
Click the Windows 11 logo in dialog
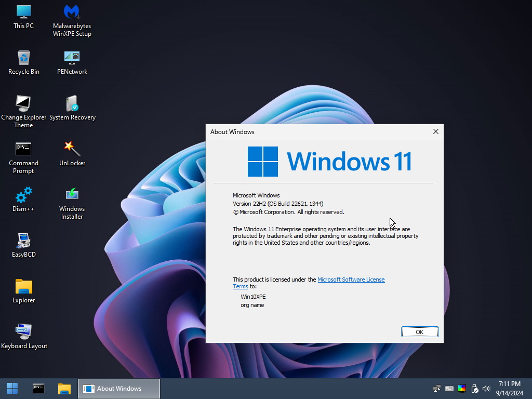329,162
